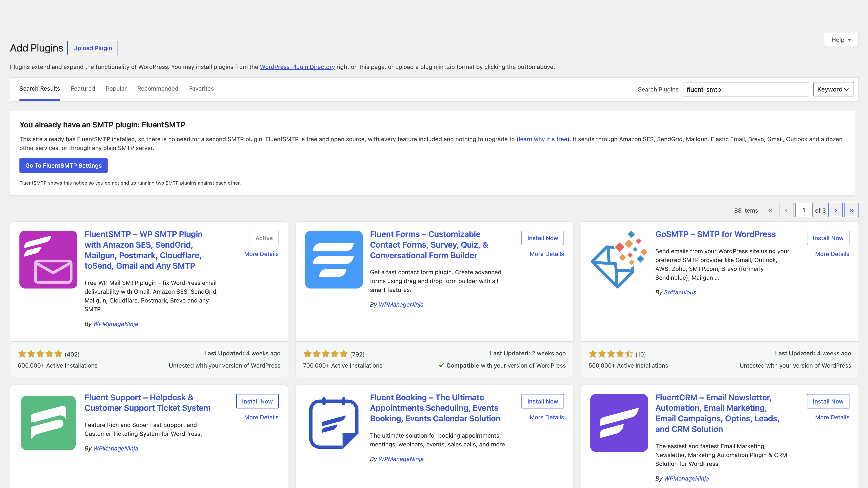Open the Fluent Booking plugin title link
This screenshot has height=488, width=868.
coord(435,408)
